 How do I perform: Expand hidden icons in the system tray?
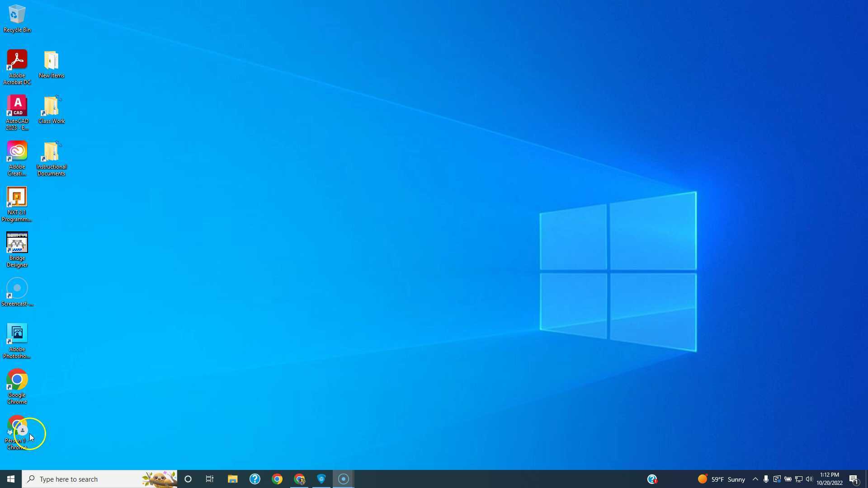click(x=756, y=479)
